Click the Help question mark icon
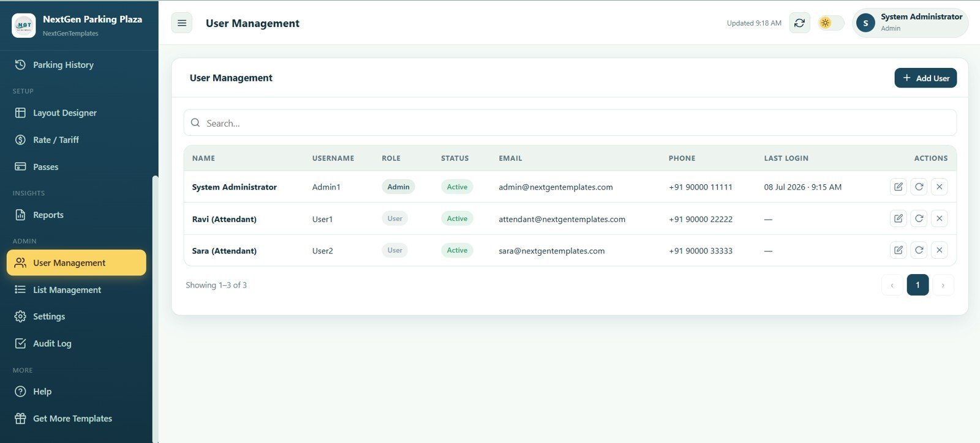980x443 pixels. point(20,392)
